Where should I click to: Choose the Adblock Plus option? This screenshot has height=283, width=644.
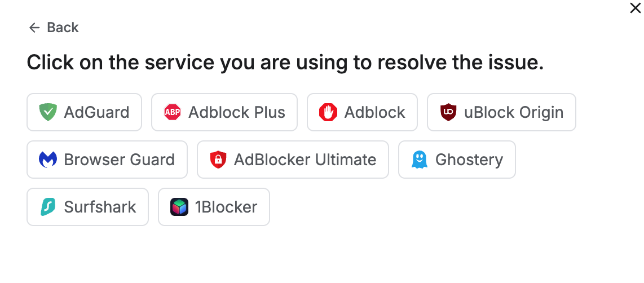click(224, 112)
